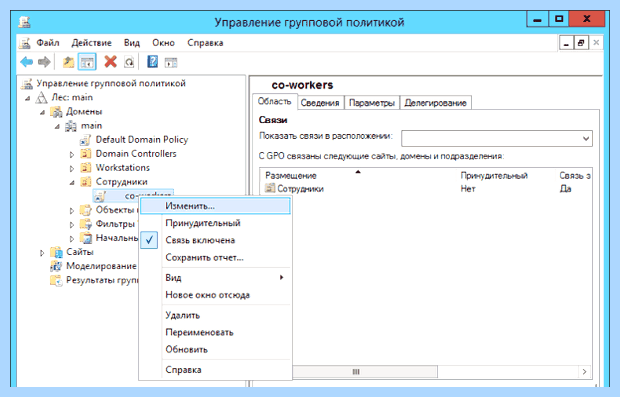Screen dimensions: 620x397
Task: Collapse the main domain node
Action: [57, 127]
